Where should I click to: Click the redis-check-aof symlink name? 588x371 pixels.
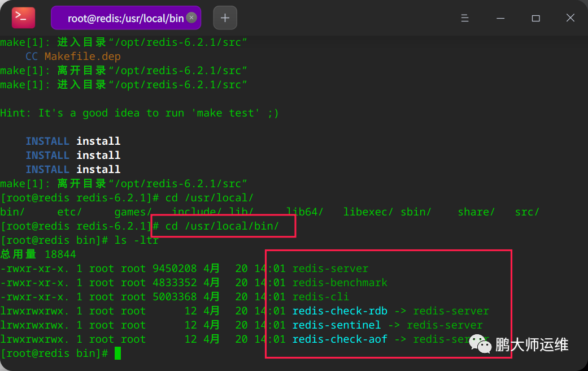(x=339, y=339)
